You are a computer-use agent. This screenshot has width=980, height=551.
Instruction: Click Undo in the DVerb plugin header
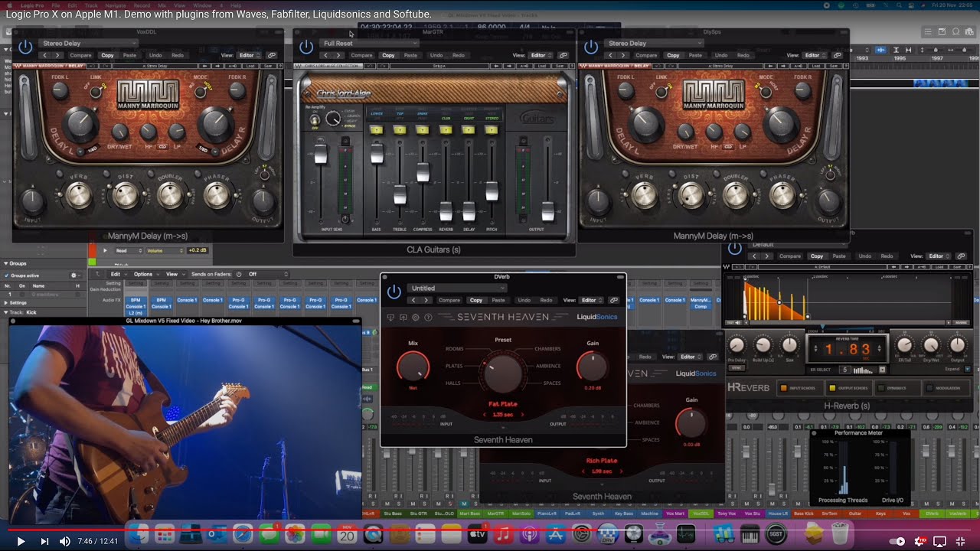coord(524,300)
